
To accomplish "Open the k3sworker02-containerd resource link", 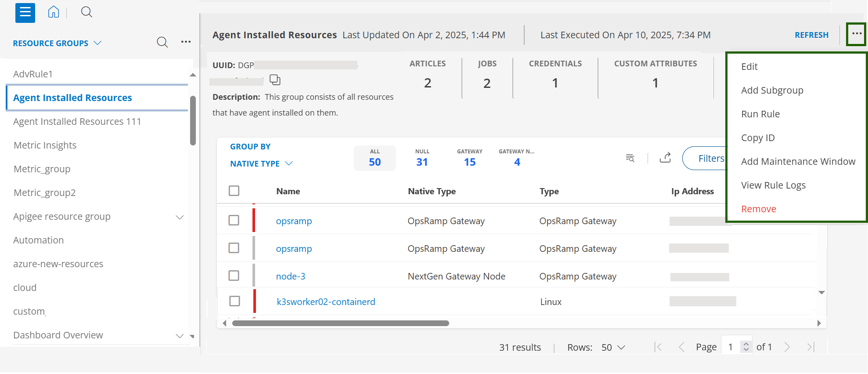I will [326, 301].
